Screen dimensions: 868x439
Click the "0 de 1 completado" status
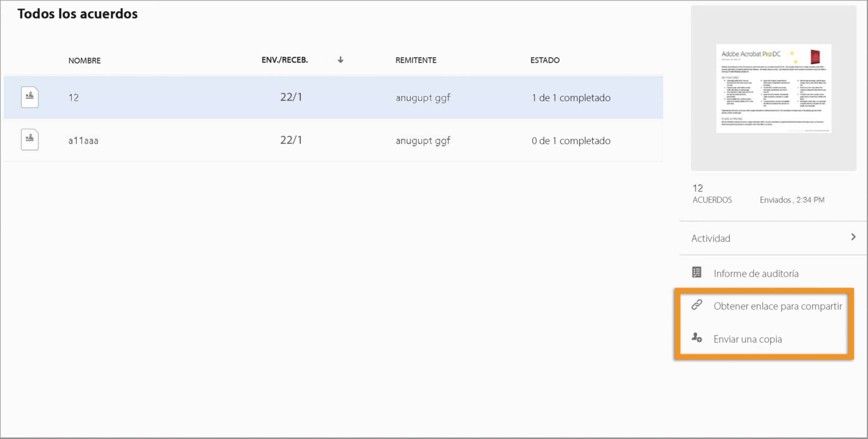[x=571, y=140]
